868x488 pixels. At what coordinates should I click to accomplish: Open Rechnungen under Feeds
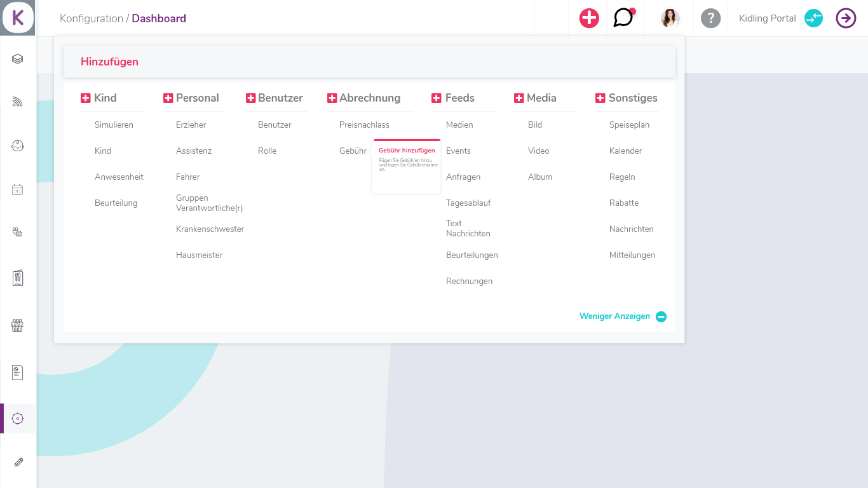point(470,281)
